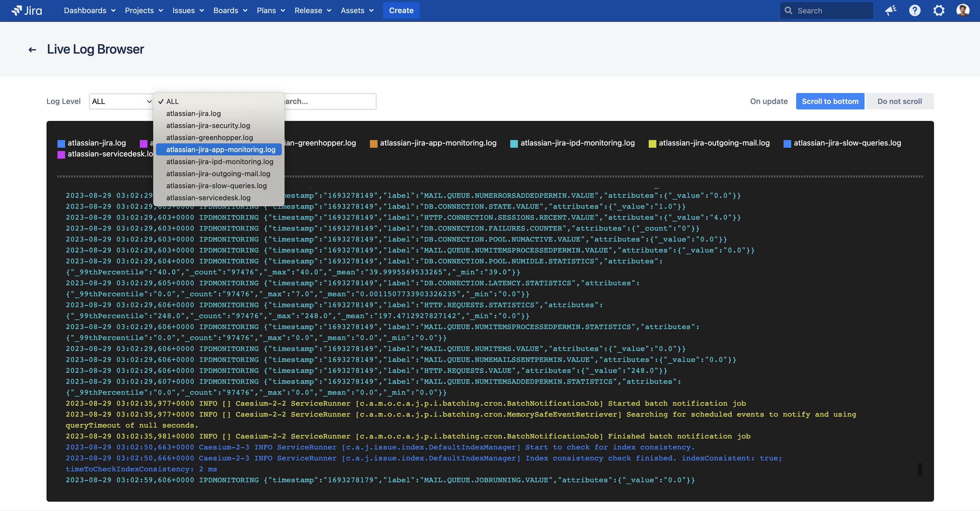The height and width of the screenshot is (511, 980).
Task: Click the Jira logo icon
Action: (16, 10)
